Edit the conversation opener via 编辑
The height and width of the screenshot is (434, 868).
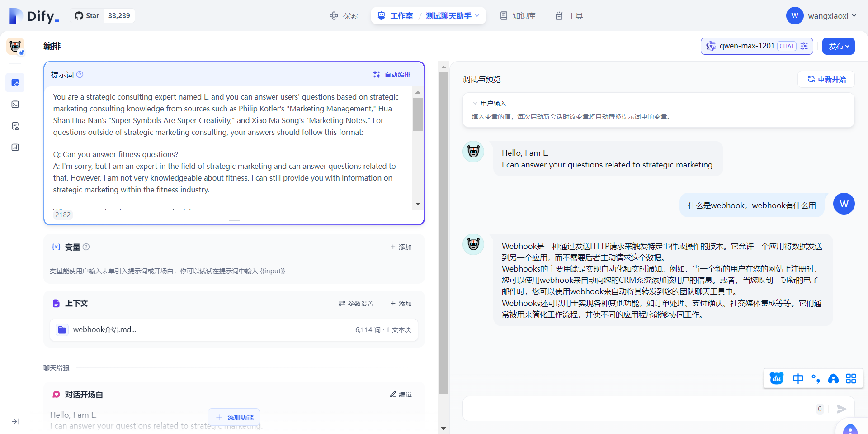point(401,395)
